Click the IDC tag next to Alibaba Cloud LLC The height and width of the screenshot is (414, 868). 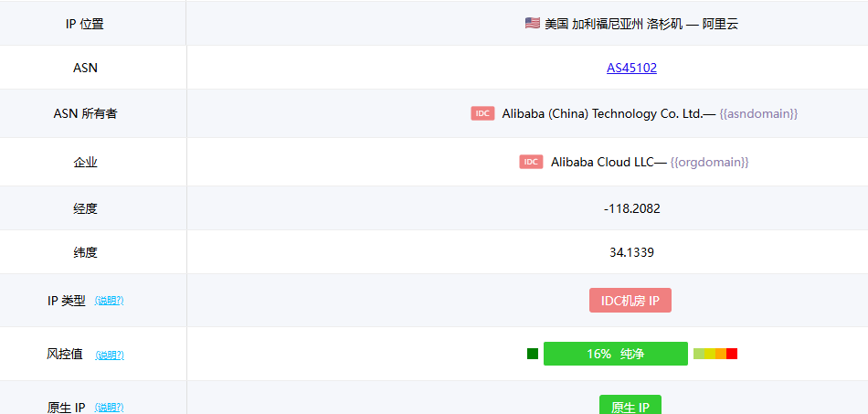tap(531, 162)
